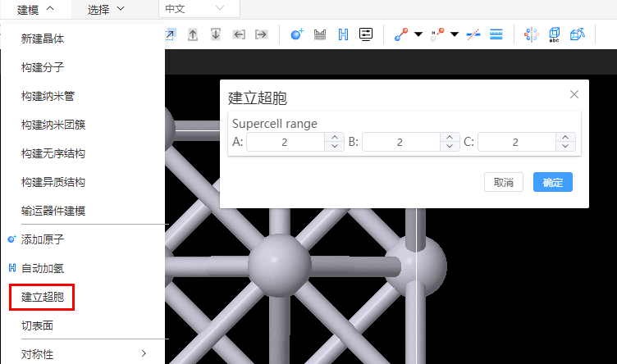Click the add atom toolbar icon
The width and height of the screenshot is (617, 364).
click(x=297, y=34)
